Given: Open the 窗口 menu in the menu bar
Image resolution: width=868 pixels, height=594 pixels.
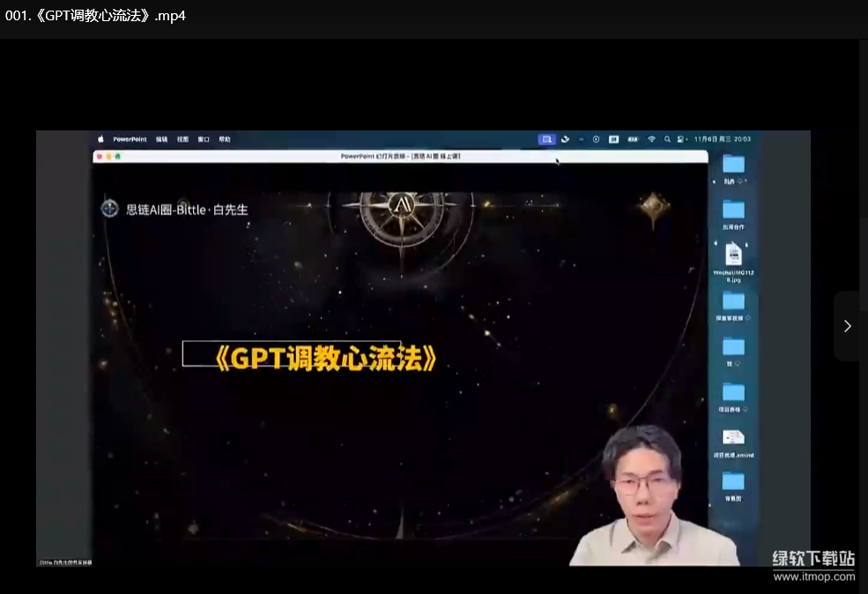Looking at the screenshot, I should pos(204,139).
